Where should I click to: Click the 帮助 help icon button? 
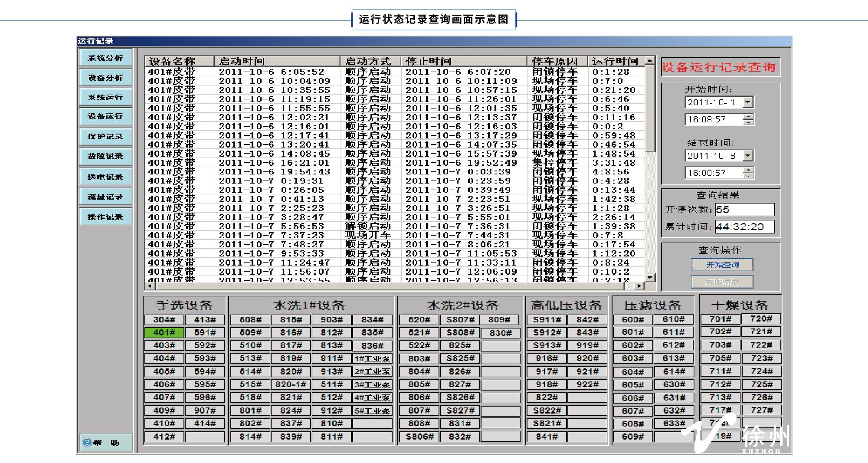click(105, 443)
